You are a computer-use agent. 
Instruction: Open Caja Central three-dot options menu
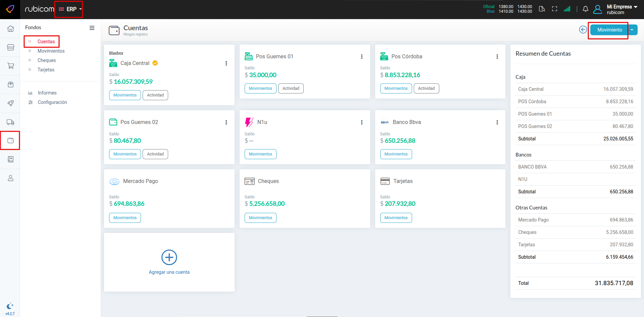pos(226,63)
